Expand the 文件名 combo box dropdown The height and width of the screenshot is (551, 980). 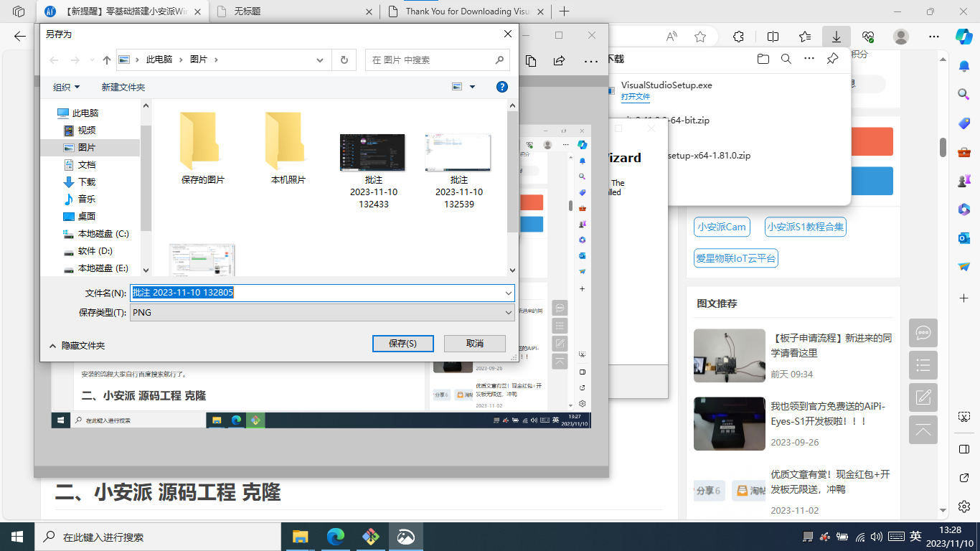click(x=509, y=293)
